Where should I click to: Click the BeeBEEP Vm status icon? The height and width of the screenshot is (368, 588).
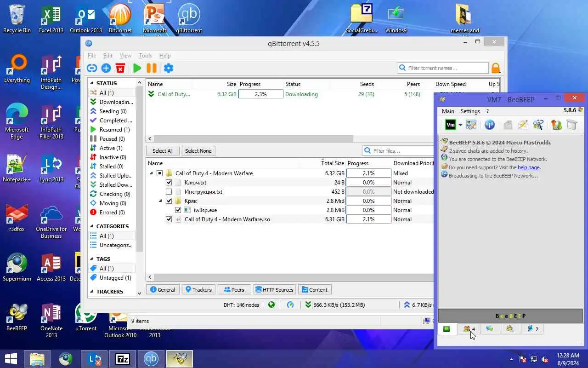click(450, 125)
